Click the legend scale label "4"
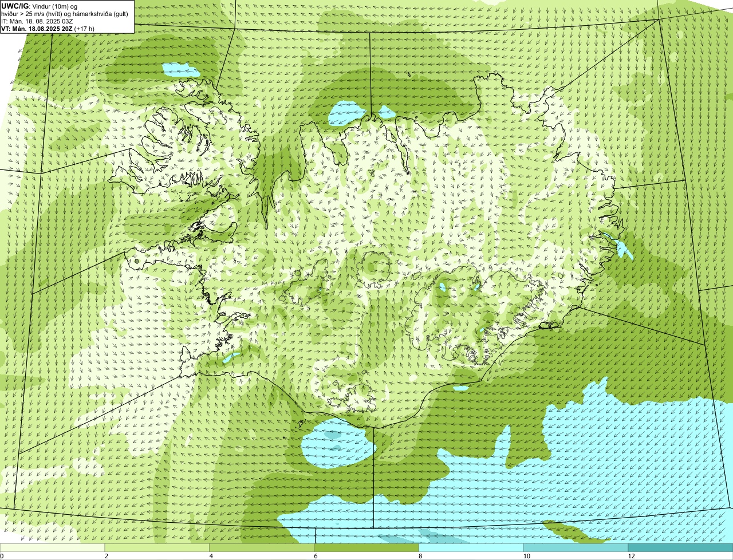Screen dimensions: 733x560 point(211,556)
